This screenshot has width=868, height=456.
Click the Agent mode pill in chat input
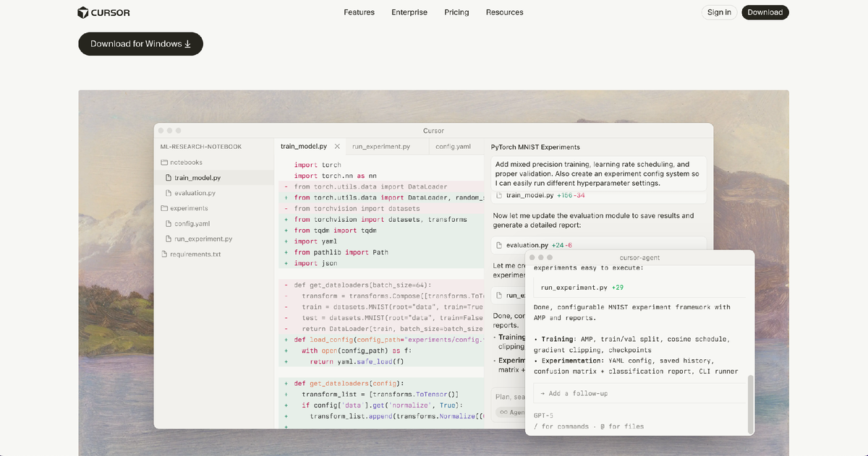(511, 412)
